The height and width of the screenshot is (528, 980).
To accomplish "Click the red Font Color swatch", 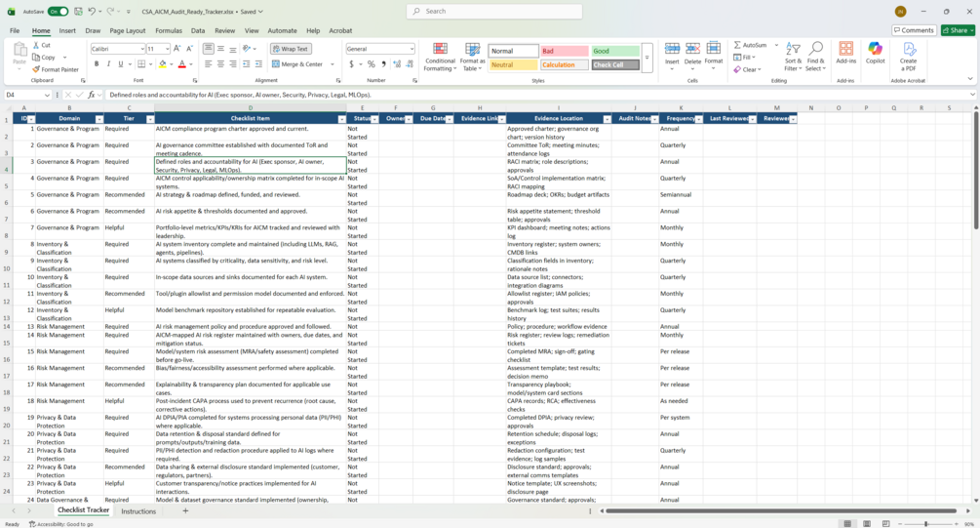I will (x=182, y=63).
